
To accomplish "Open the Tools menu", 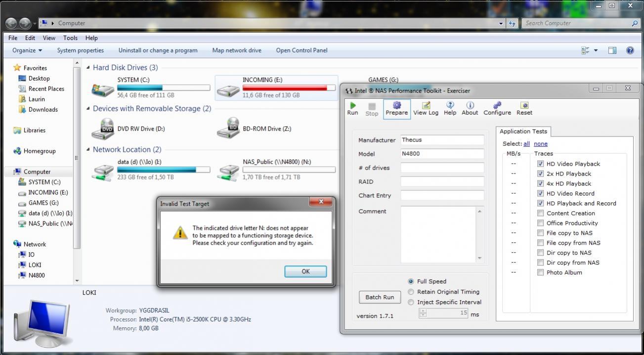I will coord(70,38).
